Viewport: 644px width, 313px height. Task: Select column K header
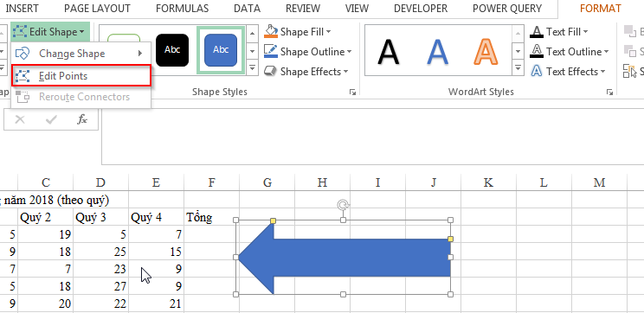[x=488, y=182]
